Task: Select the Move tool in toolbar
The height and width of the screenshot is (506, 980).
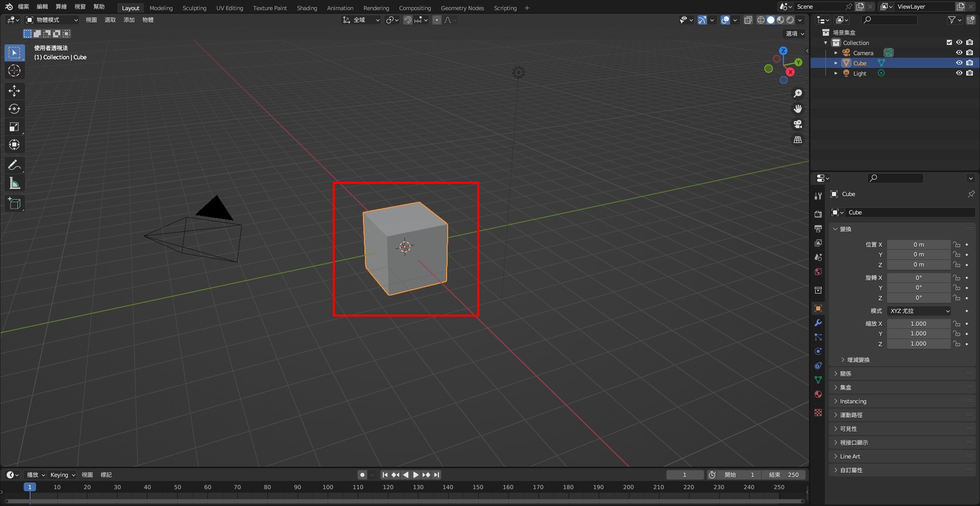Action: [14, 91]
